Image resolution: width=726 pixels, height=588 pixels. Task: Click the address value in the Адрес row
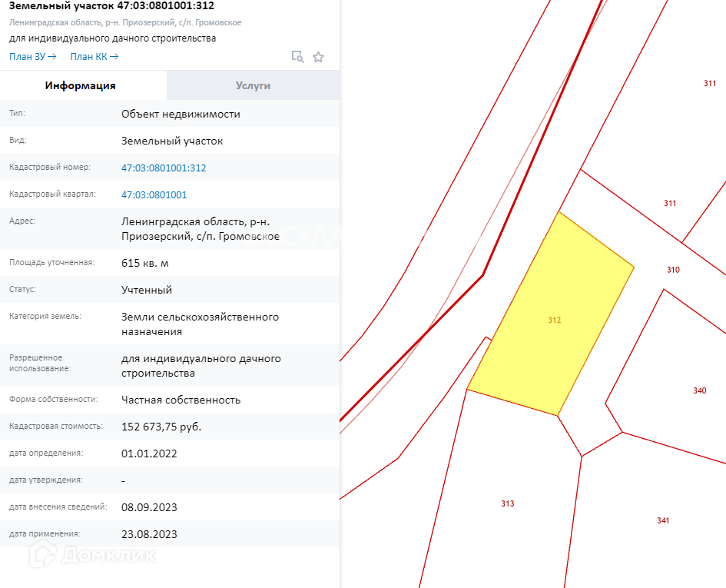tap(201, 229)
